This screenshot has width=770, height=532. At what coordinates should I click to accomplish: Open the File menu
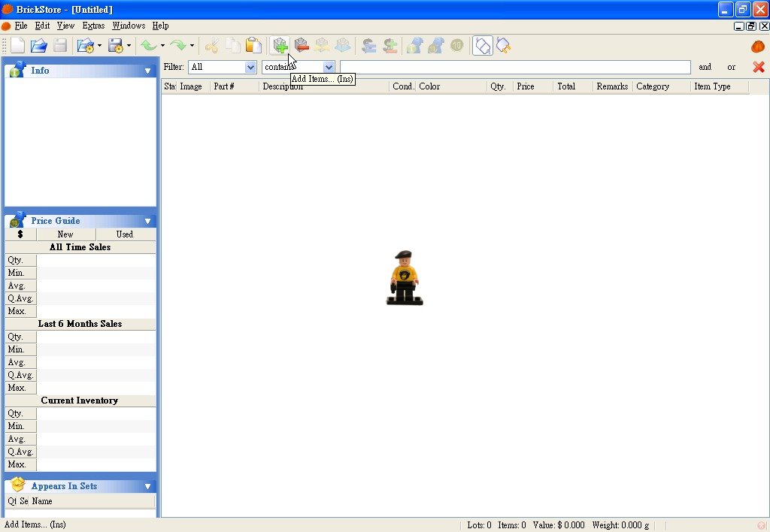point(21,26)
